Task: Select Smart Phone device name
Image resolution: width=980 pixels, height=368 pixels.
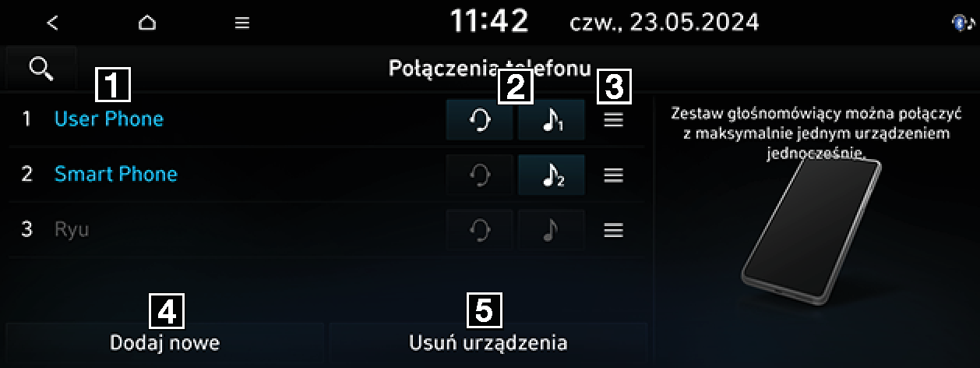Action: (116, 174)
